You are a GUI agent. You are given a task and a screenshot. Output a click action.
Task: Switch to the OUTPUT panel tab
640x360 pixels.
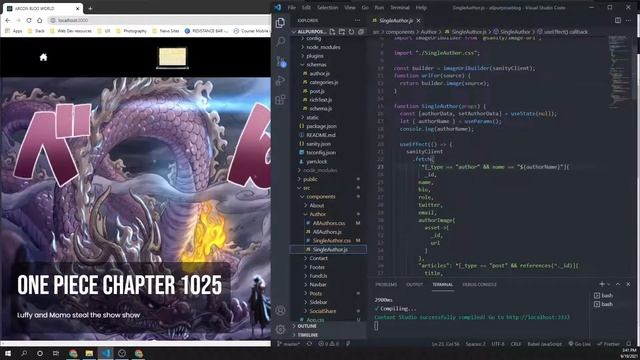[x=415, y=284]
